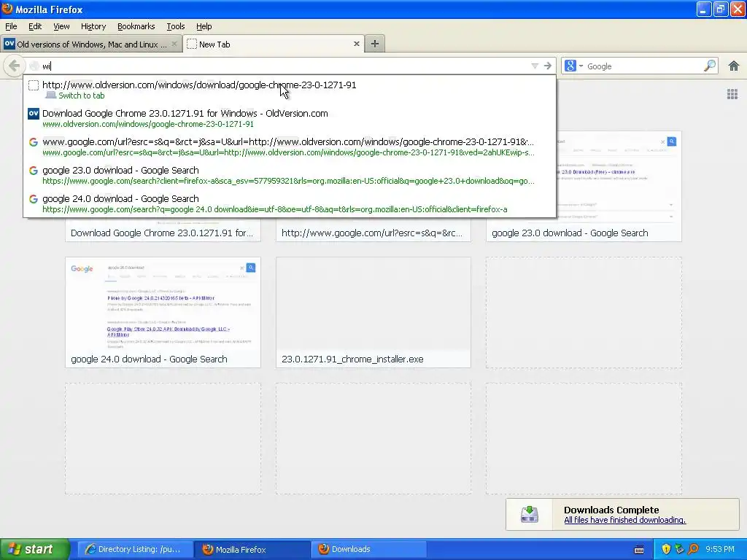Click the Go arrow in address bar
747x560 pixels.
(x=547, y=66)
